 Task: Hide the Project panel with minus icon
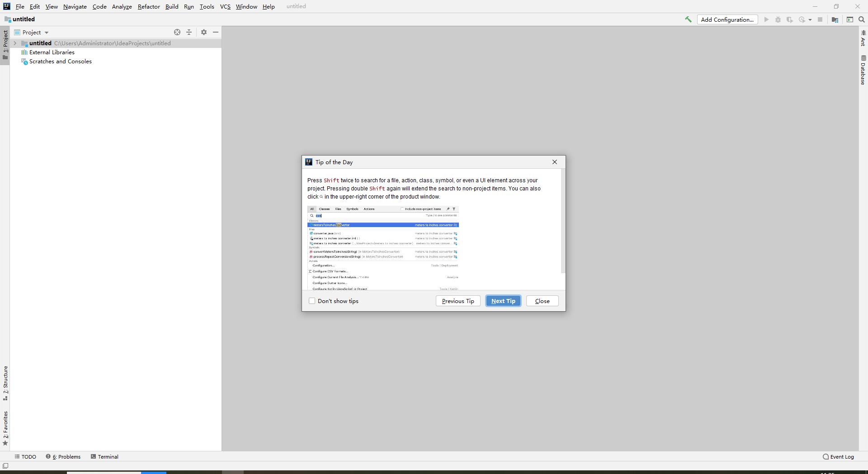216,32
